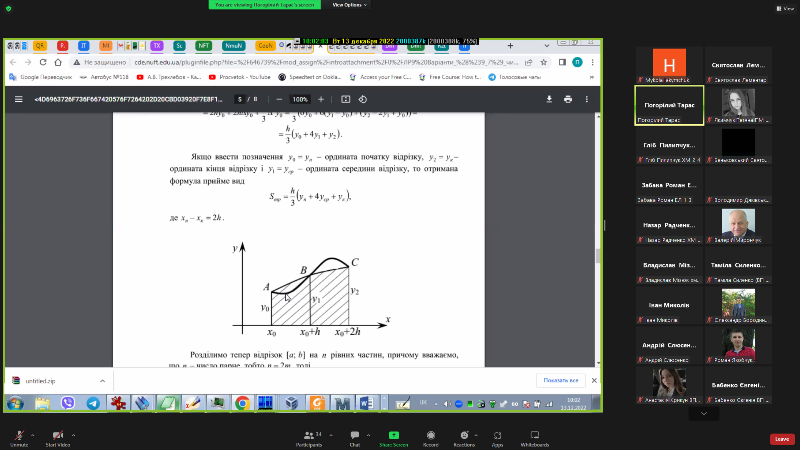Viewport: 800px width, 450px height.
Task: Bookmark this page with the star icon
Action: click(544, 62)
